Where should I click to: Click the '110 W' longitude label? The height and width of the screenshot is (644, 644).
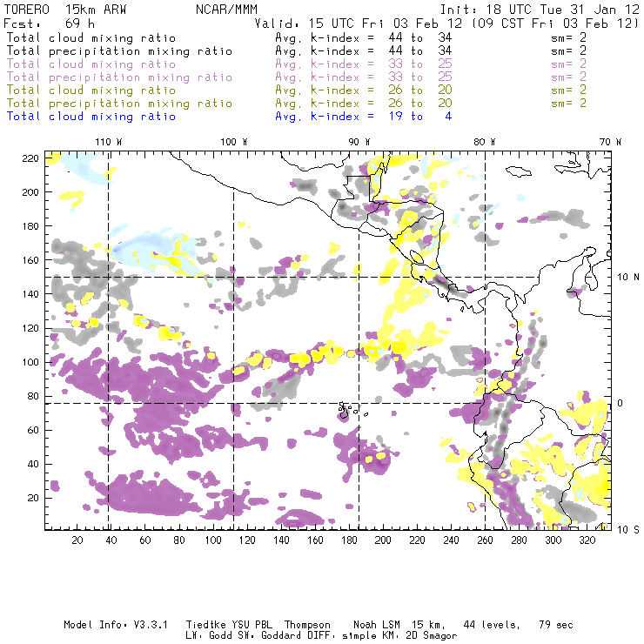[109, 142]
